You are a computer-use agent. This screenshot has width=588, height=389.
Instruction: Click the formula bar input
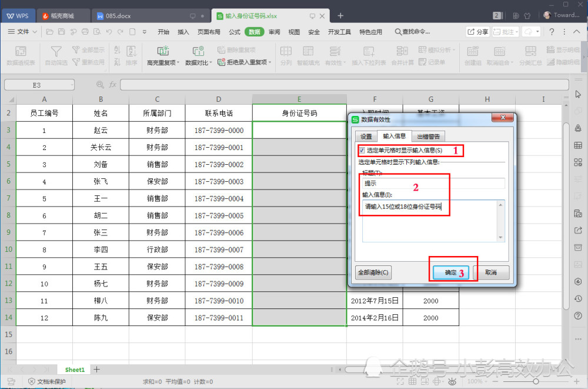344,85
